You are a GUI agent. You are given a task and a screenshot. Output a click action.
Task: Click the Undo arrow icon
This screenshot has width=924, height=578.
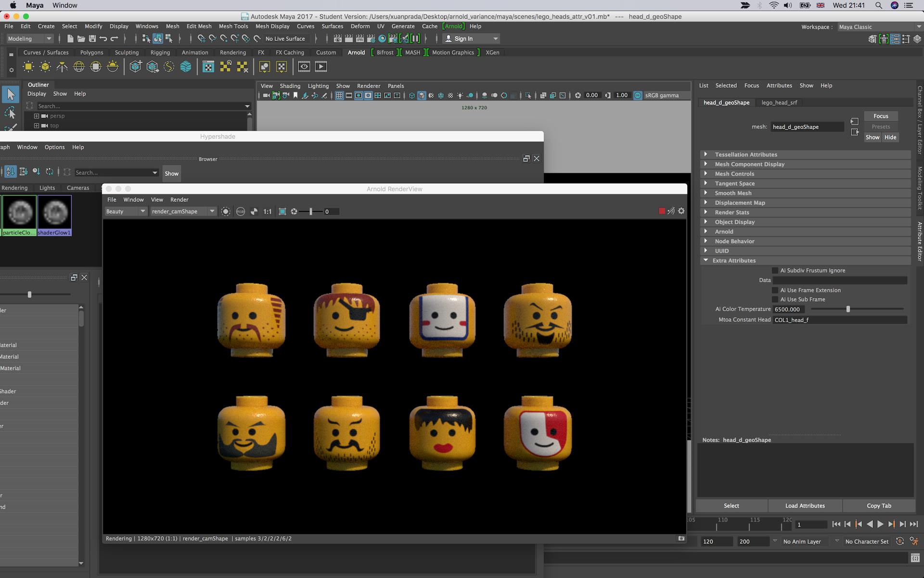tap(103, 39)
